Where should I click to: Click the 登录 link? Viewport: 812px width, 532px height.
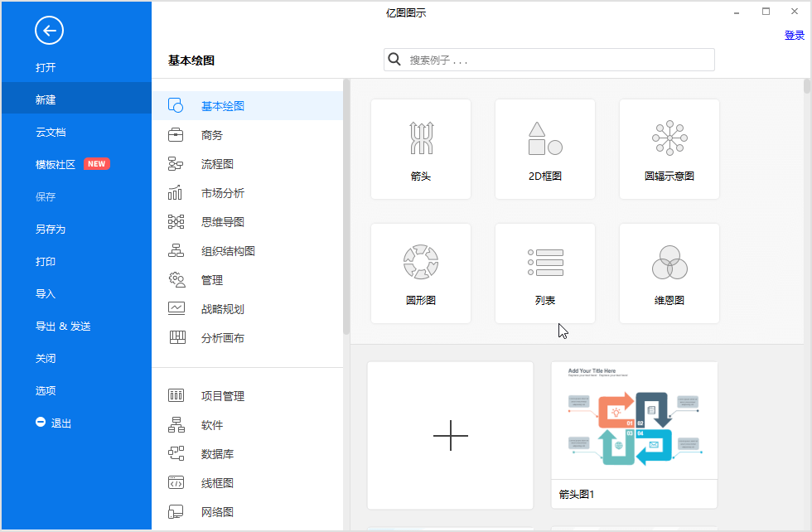click(794, 35)
